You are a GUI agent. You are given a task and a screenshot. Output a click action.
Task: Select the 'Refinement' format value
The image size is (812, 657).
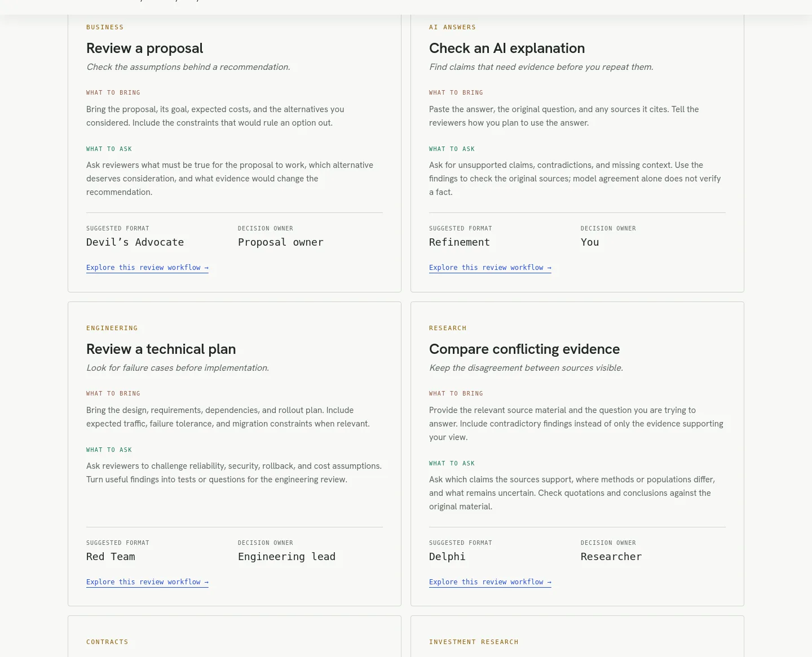click(460, 242)
